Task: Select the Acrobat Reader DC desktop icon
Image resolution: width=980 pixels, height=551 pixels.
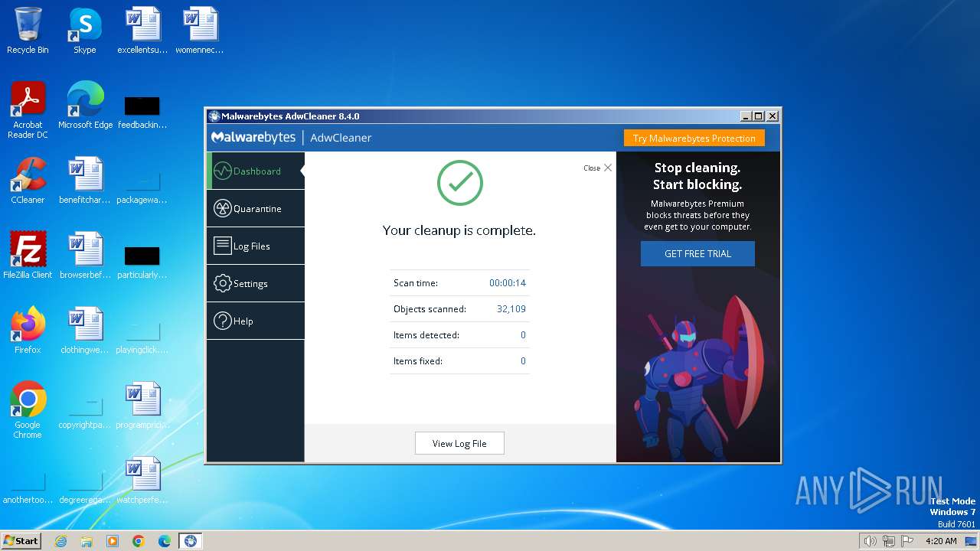Action: coord(28,110)
